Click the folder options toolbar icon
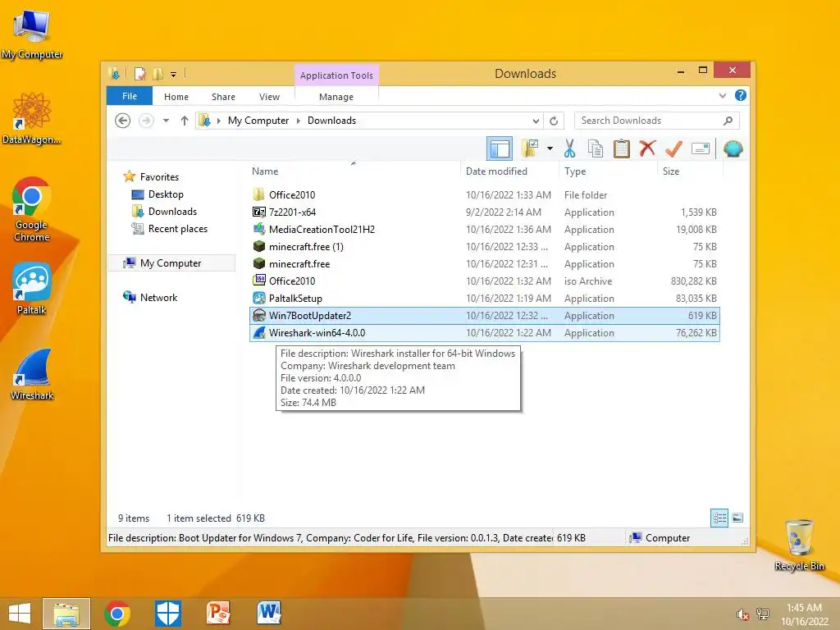Image resolution: width=840 pixels, height=630 pixels. [529, 148]
